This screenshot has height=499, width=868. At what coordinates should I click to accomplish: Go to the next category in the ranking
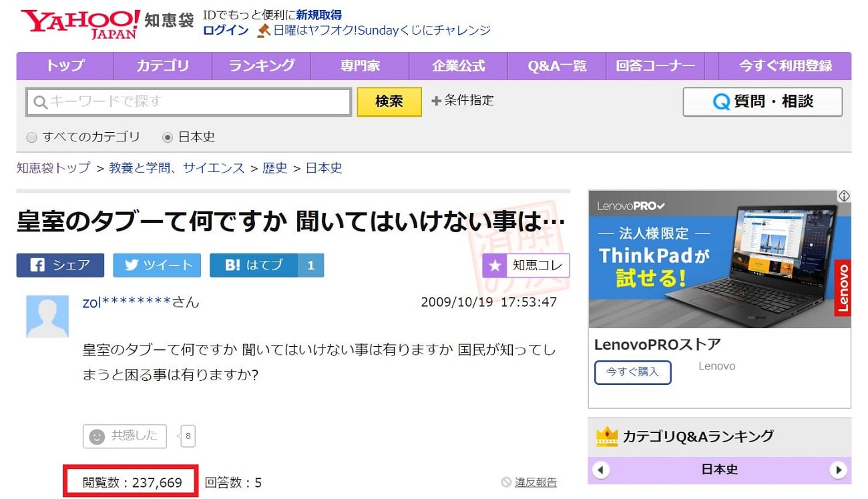click(838, 470)
